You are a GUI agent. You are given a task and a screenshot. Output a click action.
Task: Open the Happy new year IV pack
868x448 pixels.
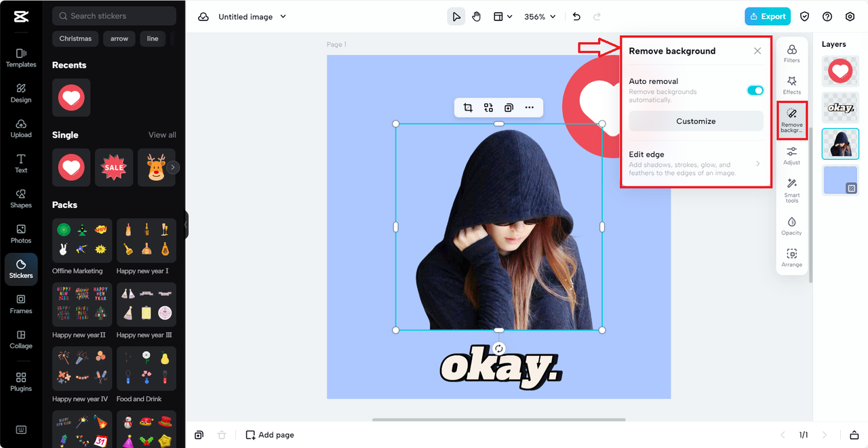tap(82, 369)
